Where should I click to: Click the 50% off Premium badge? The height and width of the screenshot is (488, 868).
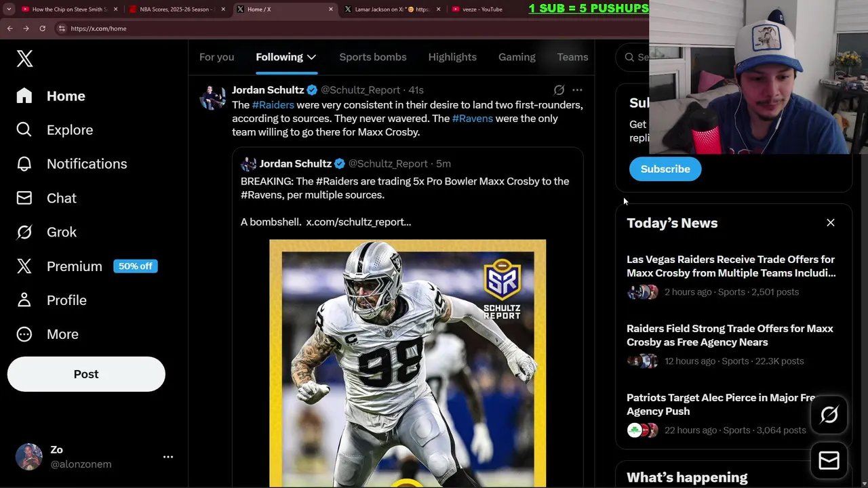[x=136, y=266]
